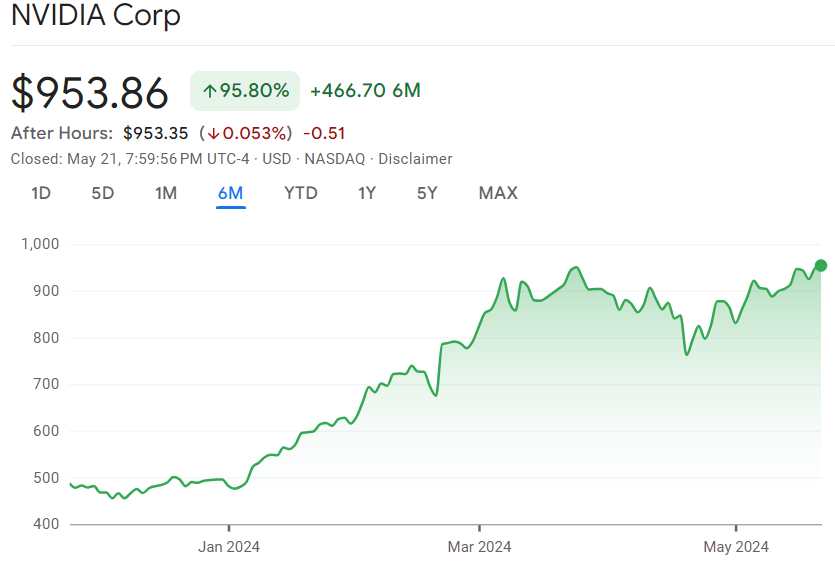Click the NASDAQ exchange label
The height and width of the screenshot is (577, 835).
[334, 159]
